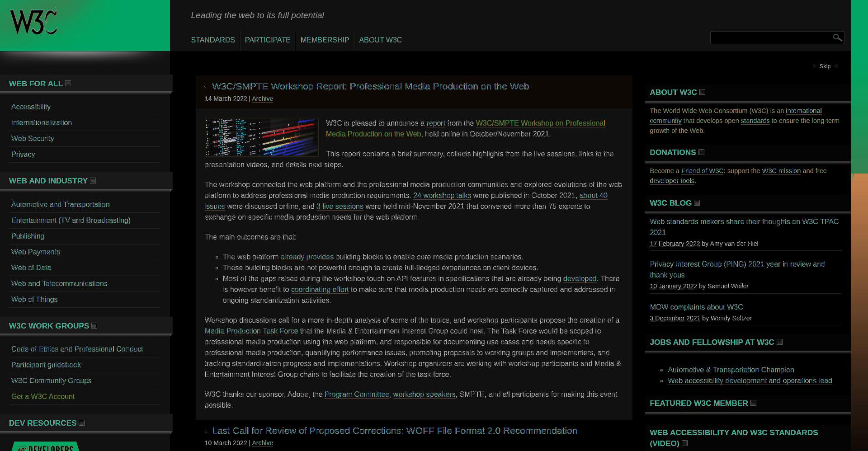Open the 3 live sessions link
This screenshot has height=451, width=868.
tap(340, 206)
